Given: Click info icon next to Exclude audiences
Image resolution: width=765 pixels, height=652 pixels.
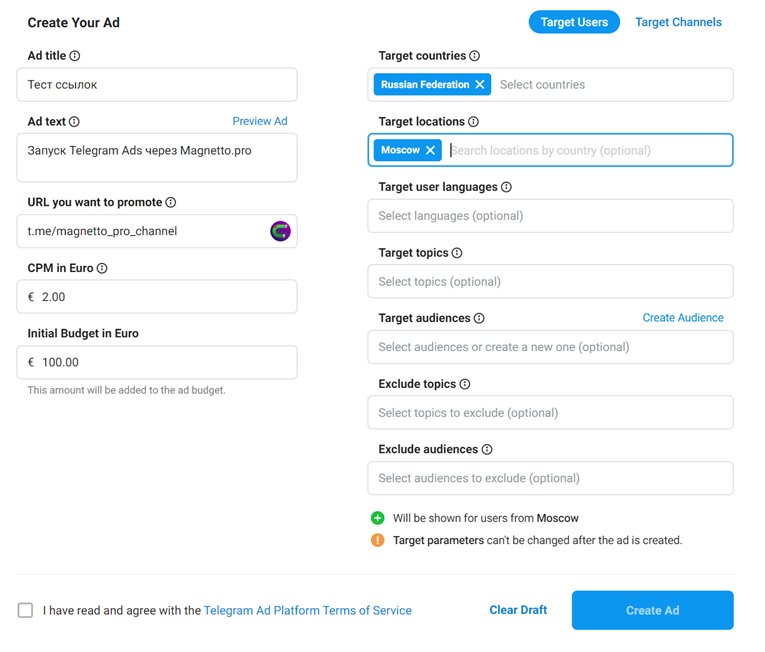Looking at the screenshot, I should [487, 450].
